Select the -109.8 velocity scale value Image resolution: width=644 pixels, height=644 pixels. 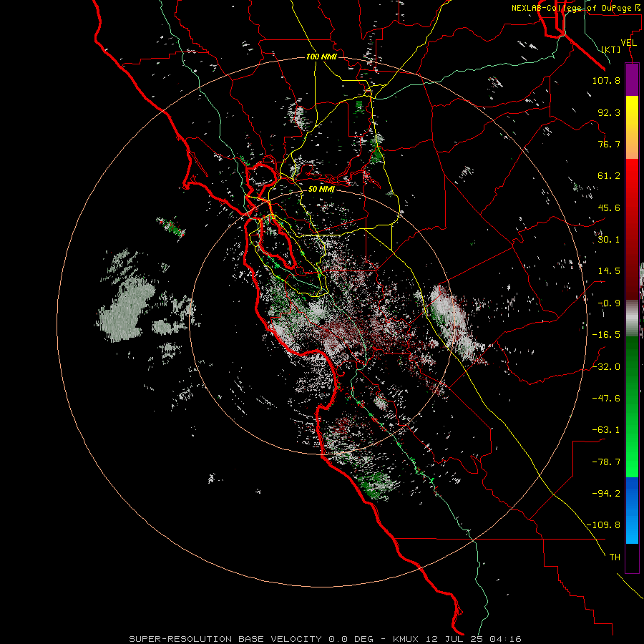point(603,525)
